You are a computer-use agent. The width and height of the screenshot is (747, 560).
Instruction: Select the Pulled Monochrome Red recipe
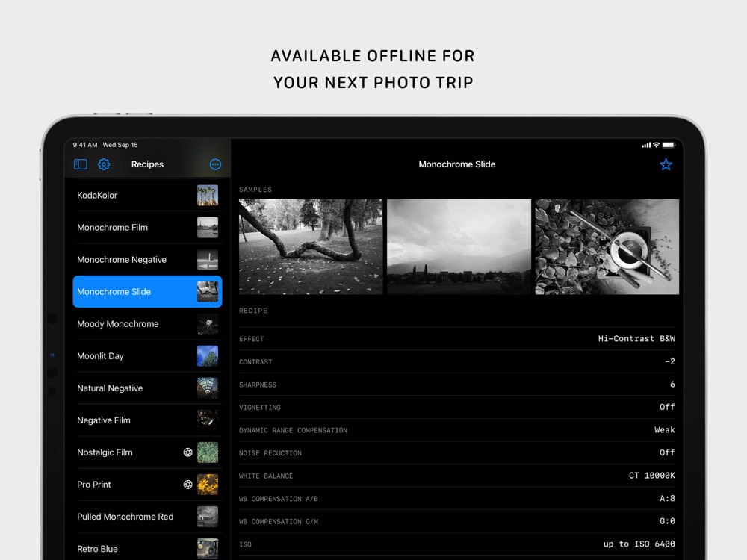(x=147, y=517)
